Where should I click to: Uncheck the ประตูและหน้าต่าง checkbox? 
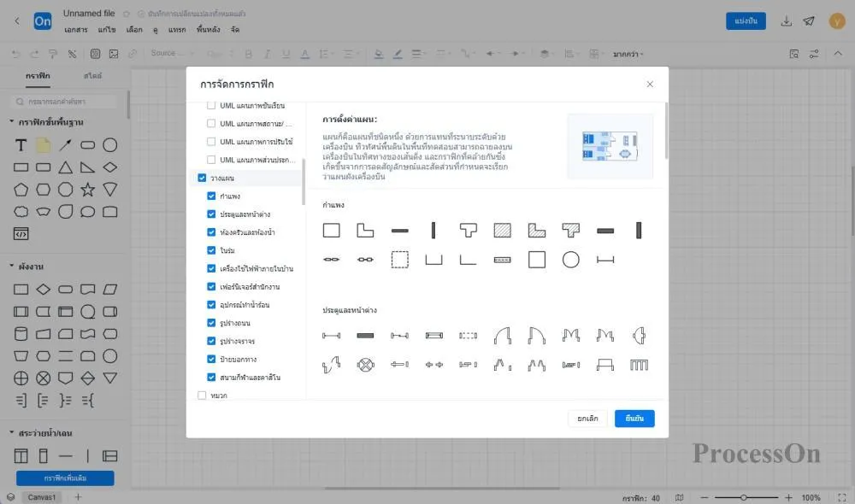point(211,214)
